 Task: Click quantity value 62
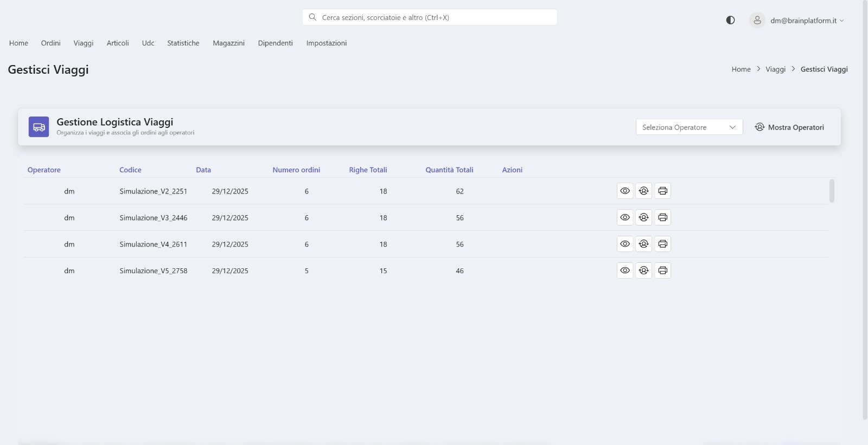coord(459,191)
